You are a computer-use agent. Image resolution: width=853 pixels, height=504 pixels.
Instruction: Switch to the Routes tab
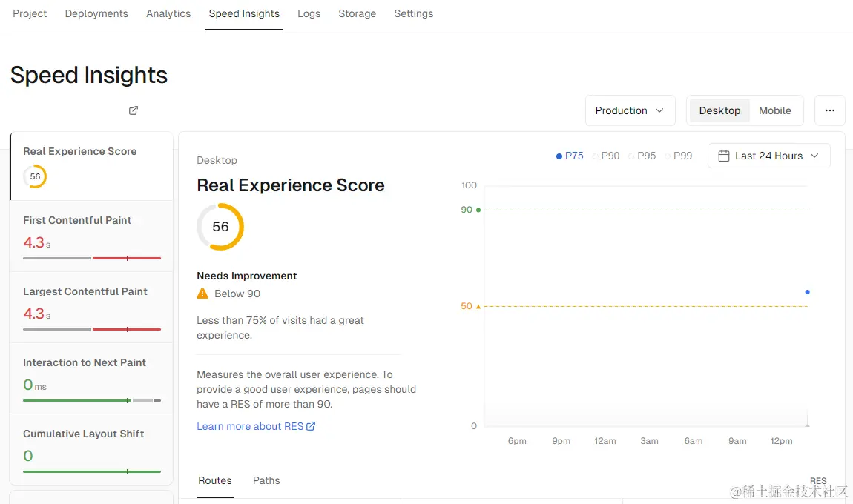pos(215,480)
